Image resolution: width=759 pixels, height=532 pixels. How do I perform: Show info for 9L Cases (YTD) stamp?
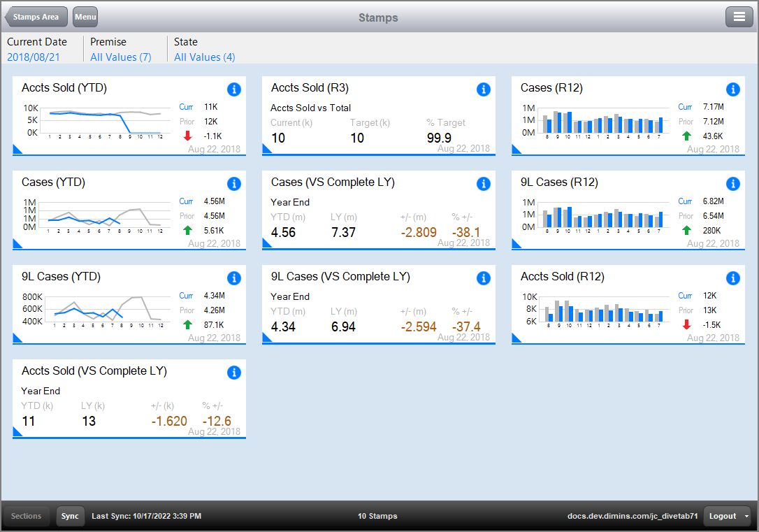click(234, 278)
